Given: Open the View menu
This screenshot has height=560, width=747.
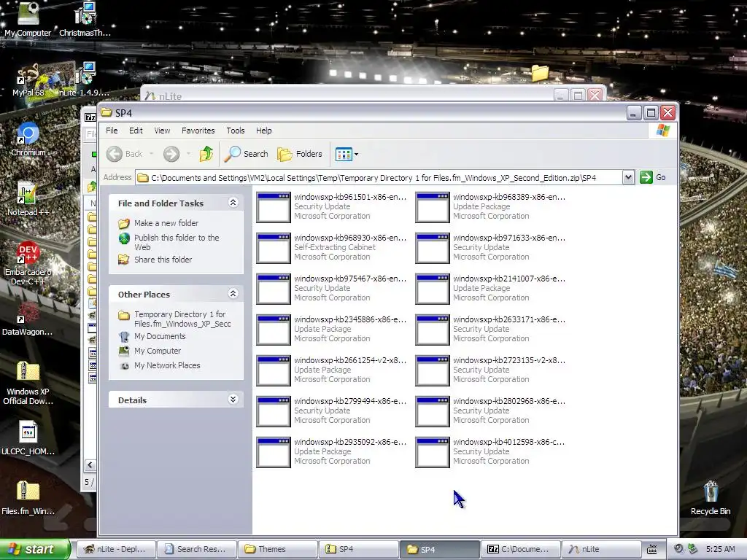Looking at the screenshot, I should click(x=162, y=131).
